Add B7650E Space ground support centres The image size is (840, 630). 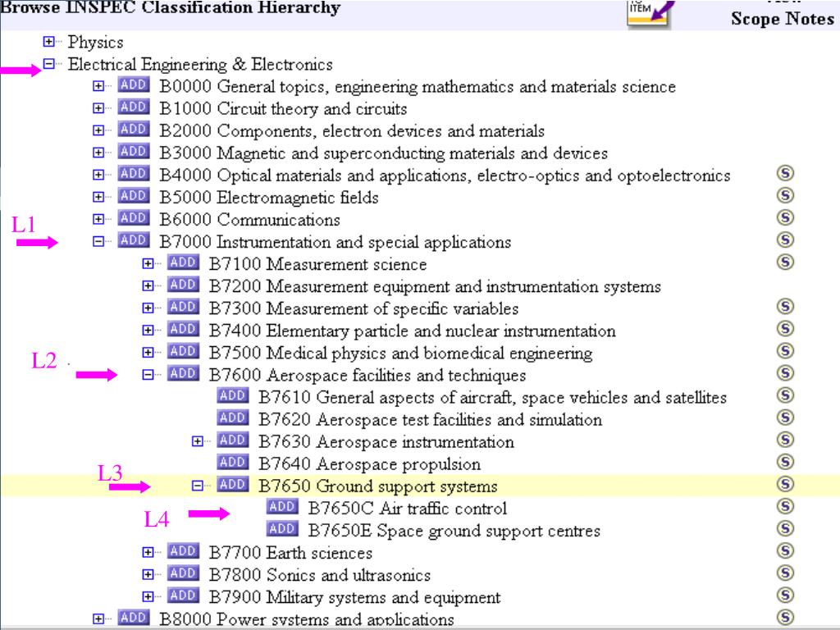tap(282, 529)
